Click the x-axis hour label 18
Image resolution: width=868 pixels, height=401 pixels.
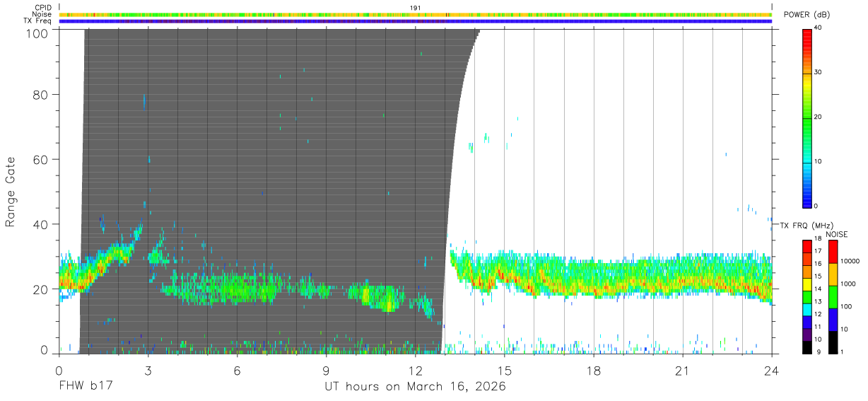pyautogui.click(x=594, y=370)
